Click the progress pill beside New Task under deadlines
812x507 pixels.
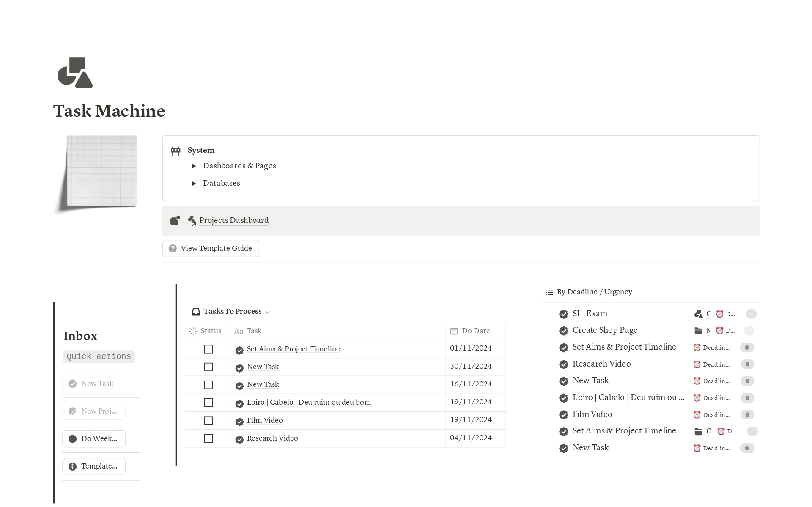[x=747, y=381]
